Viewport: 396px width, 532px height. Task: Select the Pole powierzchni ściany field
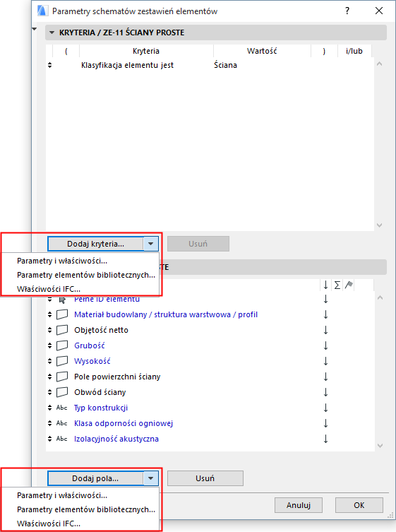[117, 377]
